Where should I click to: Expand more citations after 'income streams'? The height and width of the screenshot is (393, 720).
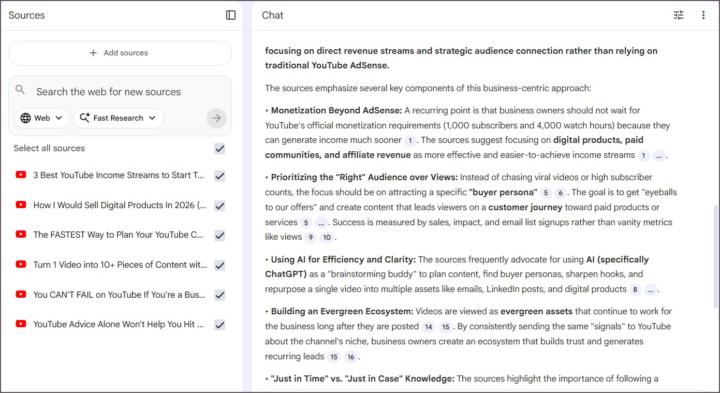click(658, 156)
